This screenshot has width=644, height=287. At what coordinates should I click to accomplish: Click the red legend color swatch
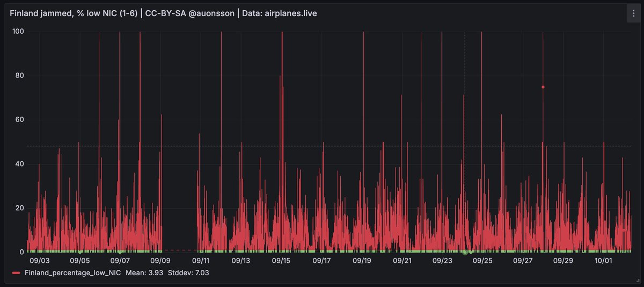16,274
